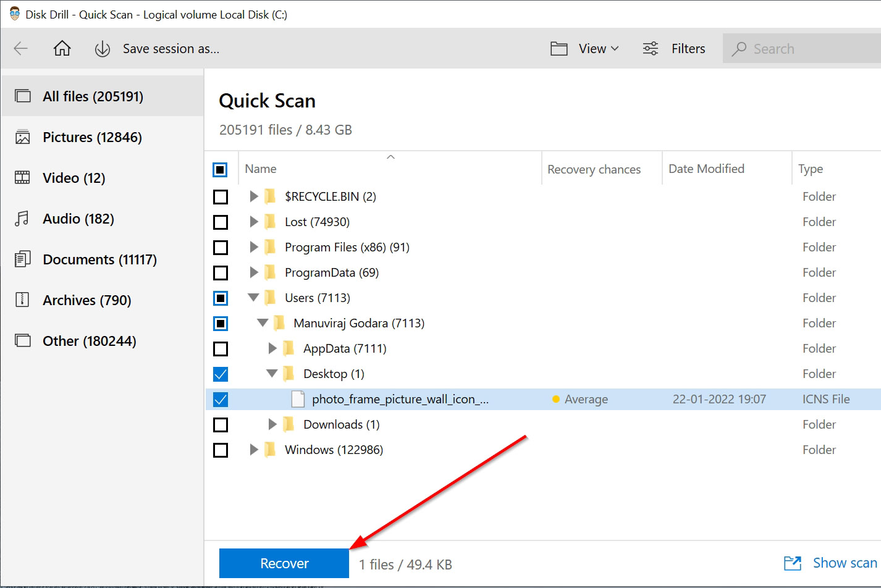This screenshot has height=588, width=881.
Task: Select All files (205191) category
Action: (x=103, y=96)
